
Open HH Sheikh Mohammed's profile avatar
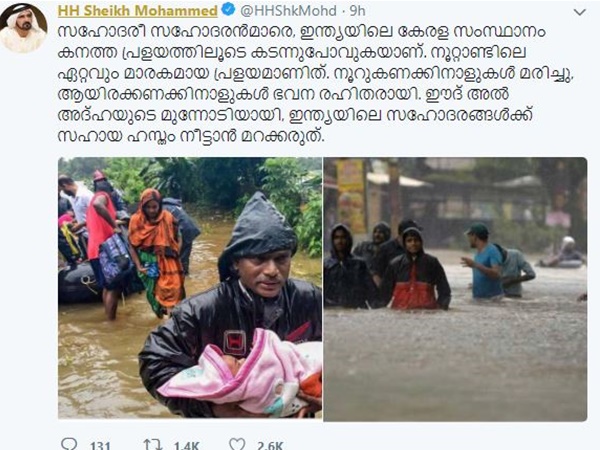[23, 28]
